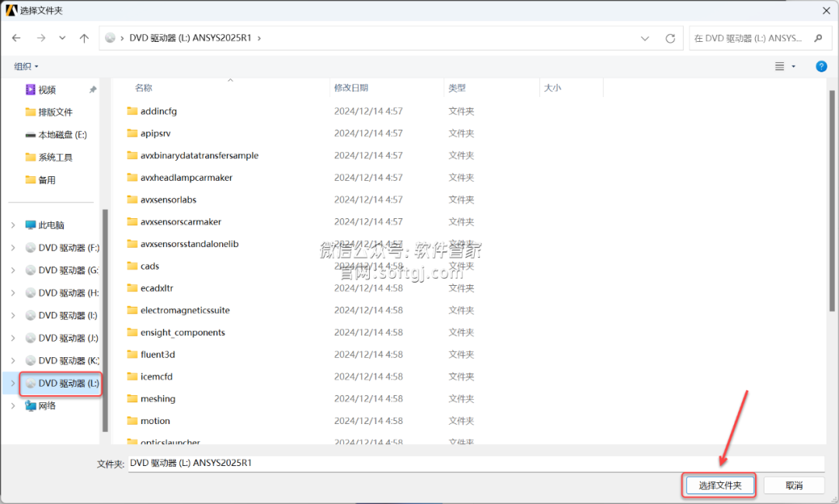Click the 文件夹 name input field
Viewport: 839px width, 504px height.
[475, 464]
